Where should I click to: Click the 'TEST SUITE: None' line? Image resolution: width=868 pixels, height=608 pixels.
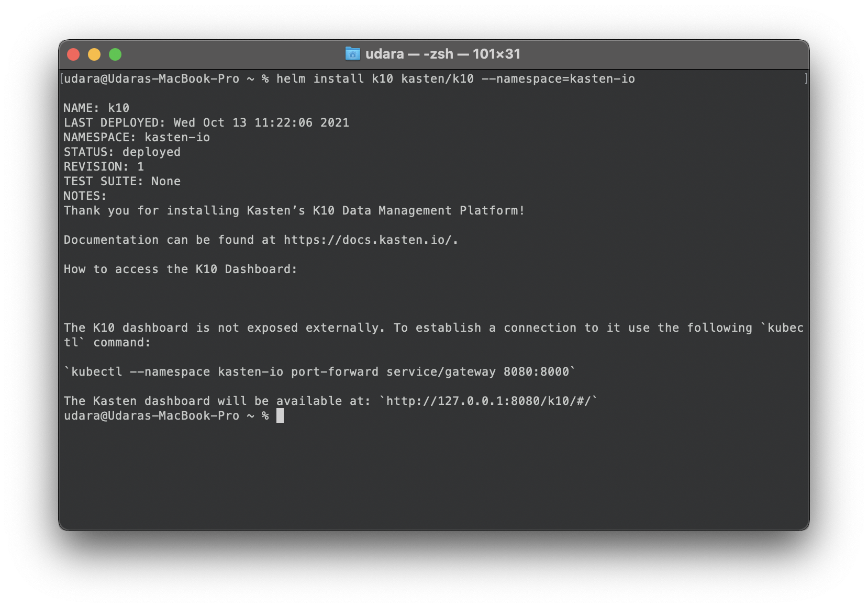[122, 182]
